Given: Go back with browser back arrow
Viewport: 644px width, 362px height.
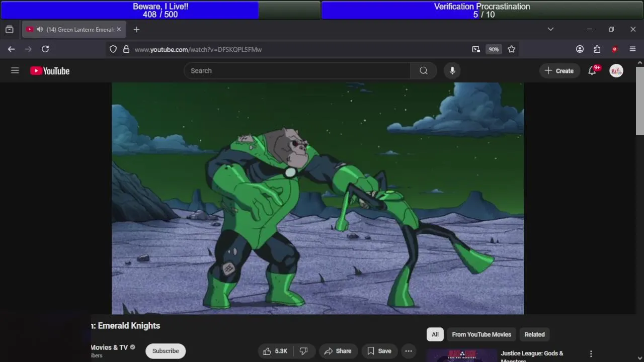Looking at the screenshot, I should [x=11, y=49].
